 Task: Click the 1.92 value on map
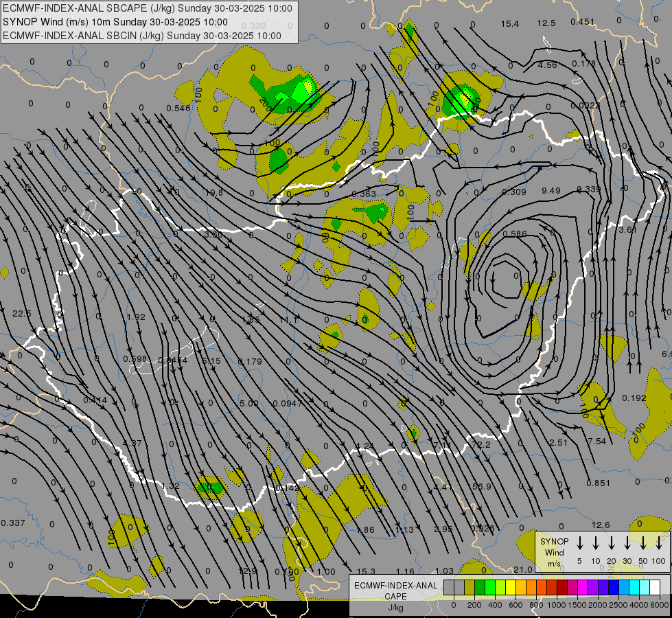pyautogui.click(x=137, y=317)
